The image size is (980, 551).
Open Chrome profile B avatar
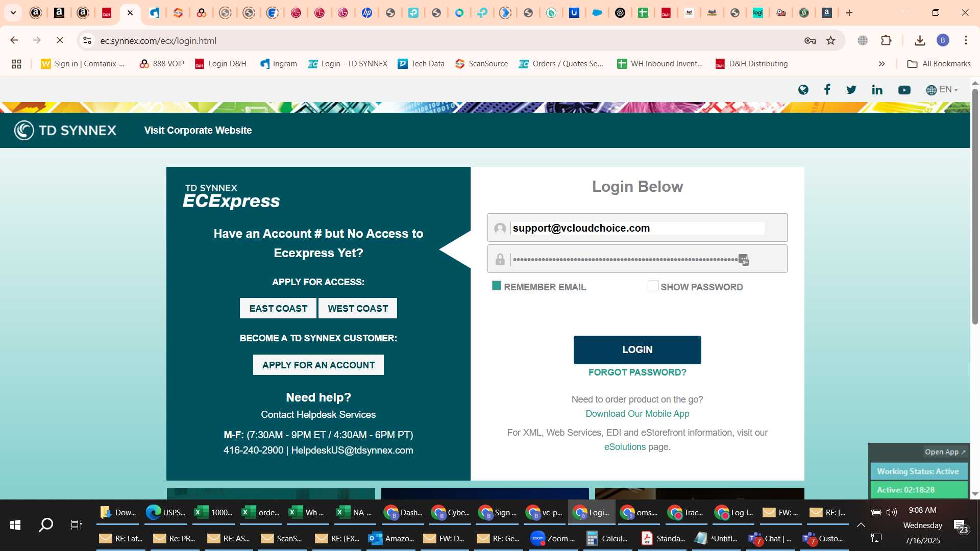click(943, 40)
